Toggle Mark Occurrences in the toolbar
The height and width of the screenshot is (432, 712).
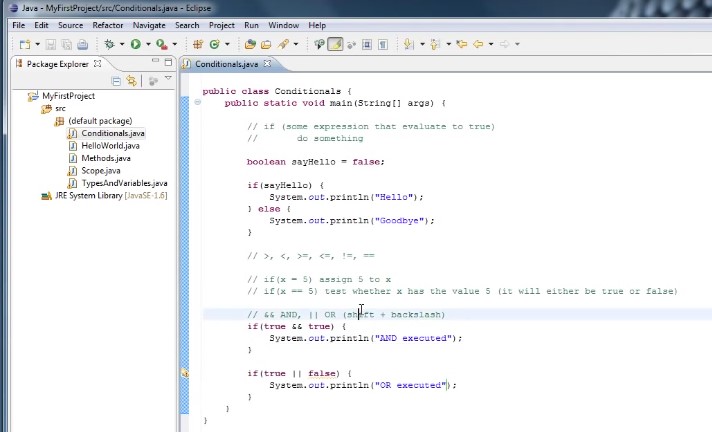point(335,44)
